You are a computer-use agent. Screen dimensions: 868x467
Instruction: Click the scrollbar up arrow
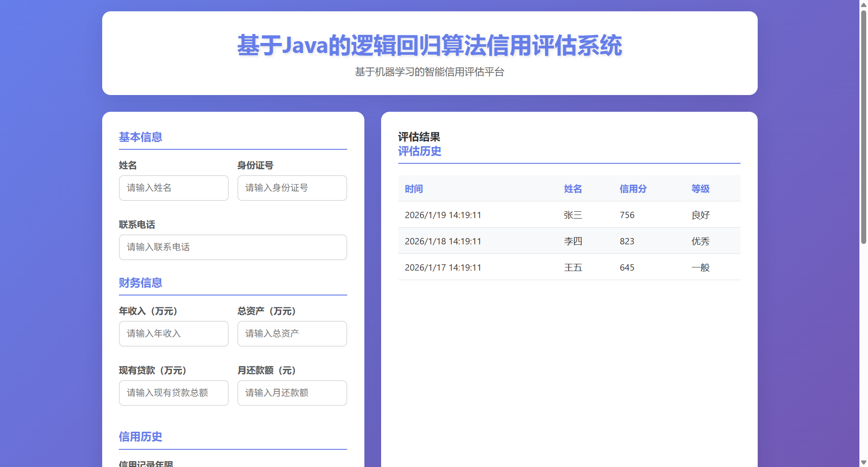tap(863, 5)
